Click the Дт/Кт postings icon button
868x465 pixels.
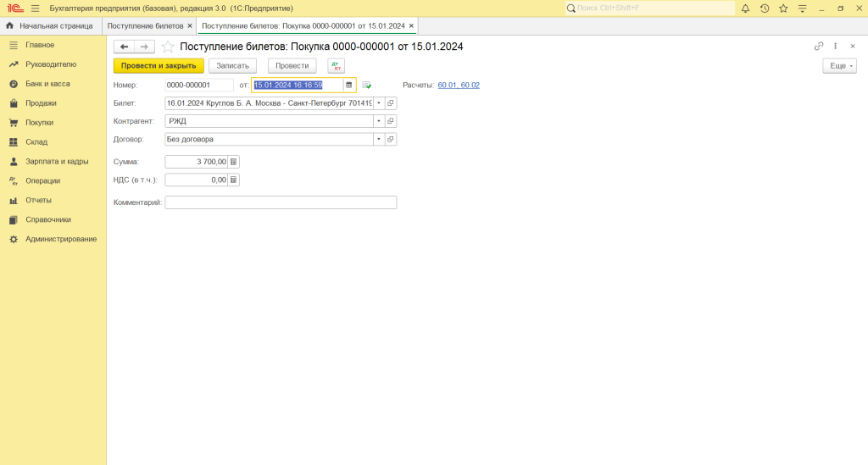[x=336, y=65]
